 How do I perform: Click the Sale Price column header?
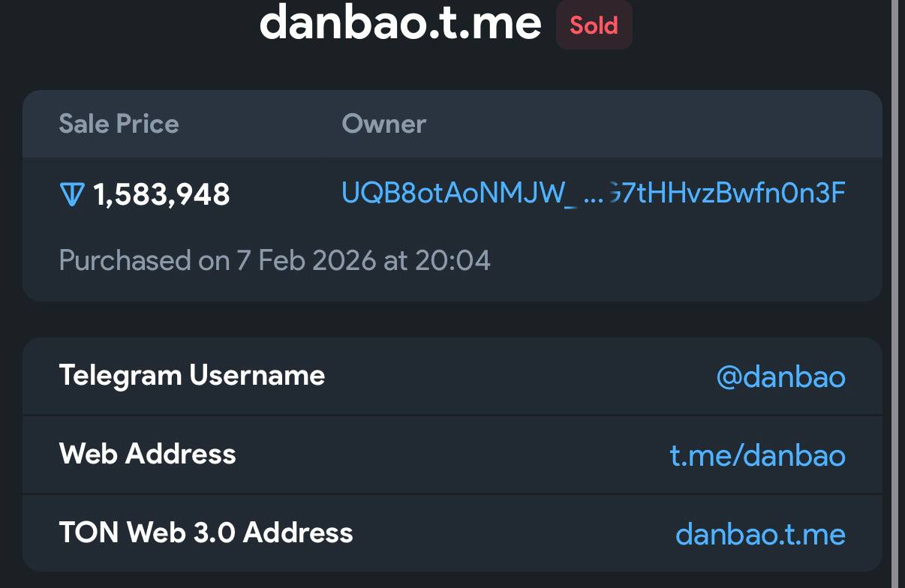coord(119,124)
